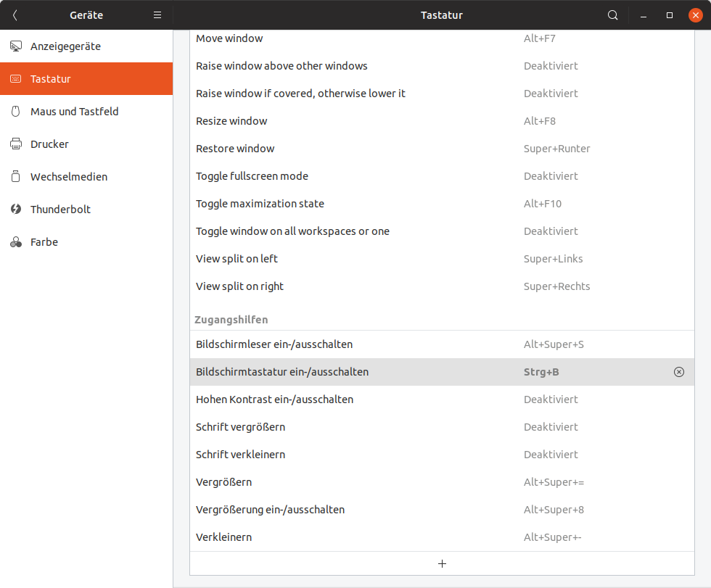Image resolution: width=711 pixels, height=588 pixels.
Task: Maximize the Tastatur settings window
Action: tap(669, 15)
